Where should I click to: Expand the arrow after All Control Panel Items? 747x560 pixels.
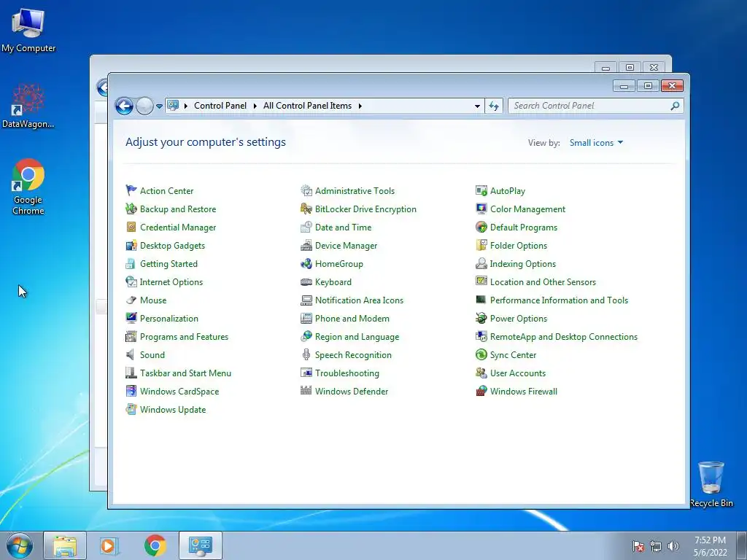(360, 106)
